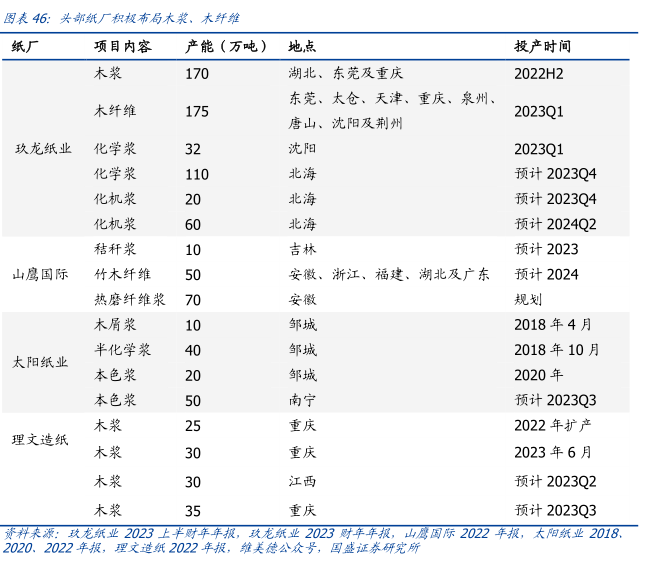Select the '理文造纸' company label

pos(40,438)
